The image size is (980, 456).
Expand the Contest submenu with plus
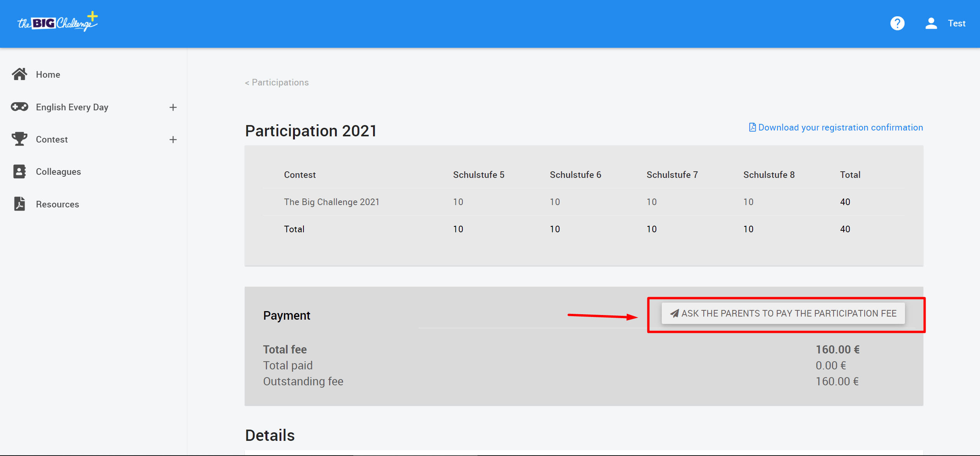coord(173,139)
